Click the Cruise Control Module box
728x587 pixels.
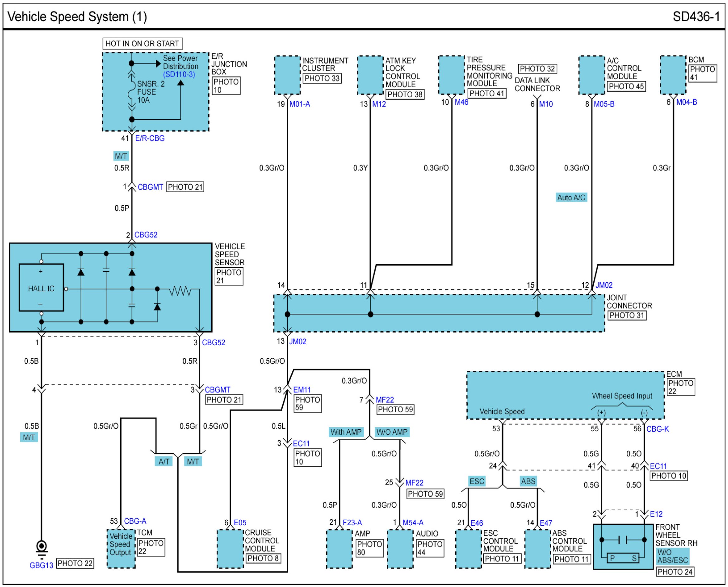(x=230, y=549)
